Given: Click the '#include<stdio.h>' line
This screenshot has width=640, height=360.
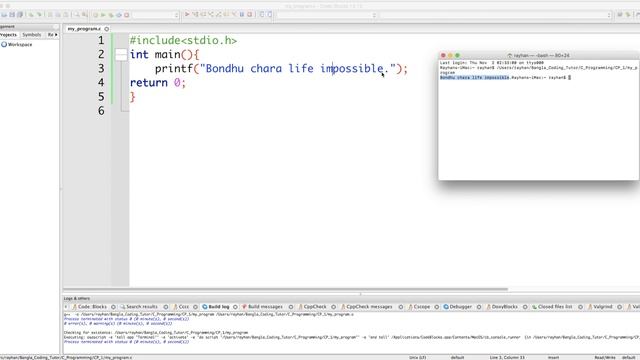Looking at the screenshot, I should [x=183, y=40].
